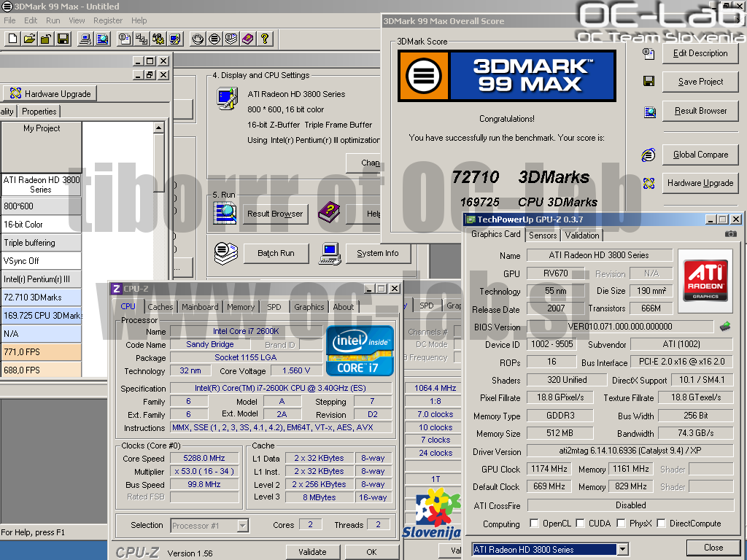The height and width of the screenshot is (560, 747).
Task: Click the OK button in CPU-Z
Action: click(x=371, y=552)
